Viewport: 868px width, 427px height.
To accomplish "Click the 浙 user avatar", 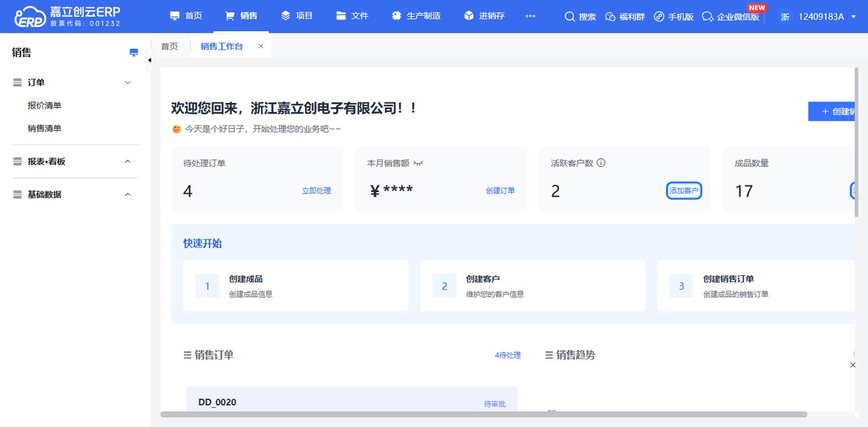I will pyautogui.click(x=785, y=16).
